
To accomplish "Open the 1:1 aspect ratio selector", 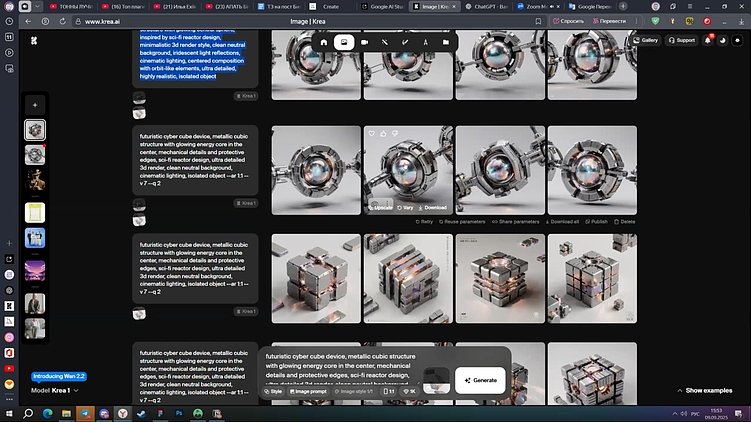I will tap(390, 391).
